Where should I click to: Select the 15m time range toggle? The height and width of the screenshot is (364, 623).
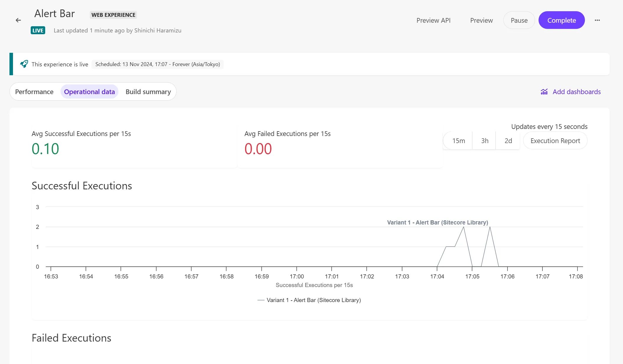click(459, 140)
